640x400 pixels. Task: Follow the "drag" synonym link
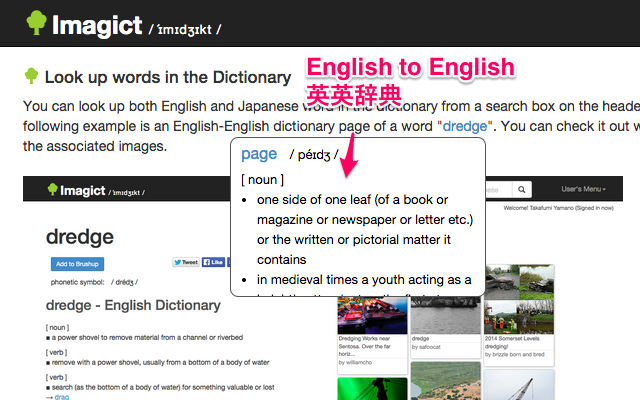(x=62, y=397)
